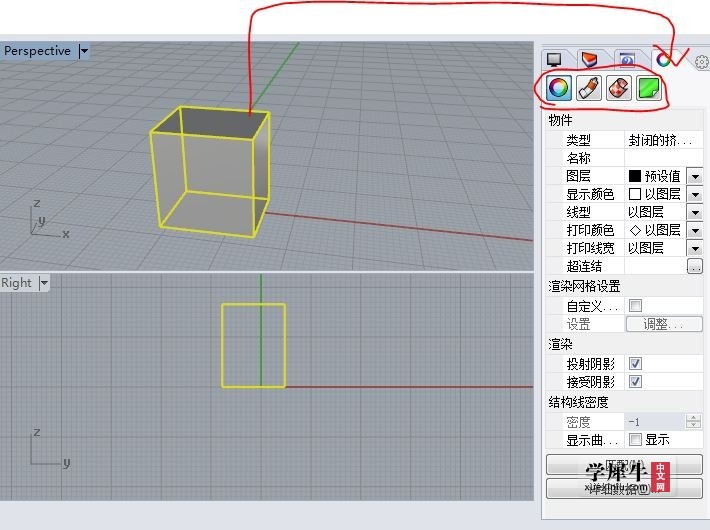Click the 结构线密度 section header
The image size is (710, 530).
[578, 402]
